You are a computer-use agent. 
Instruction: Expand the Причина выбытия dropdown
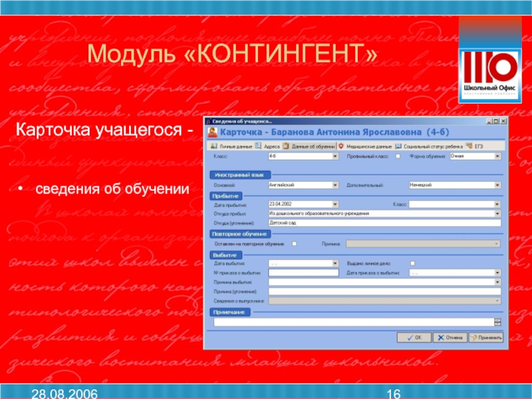tap(497, 282)
